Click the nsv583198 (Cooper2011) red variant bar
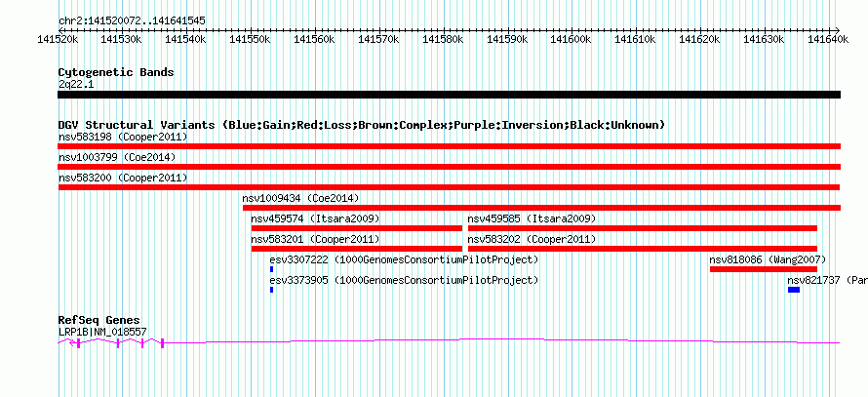 point(449,146)
